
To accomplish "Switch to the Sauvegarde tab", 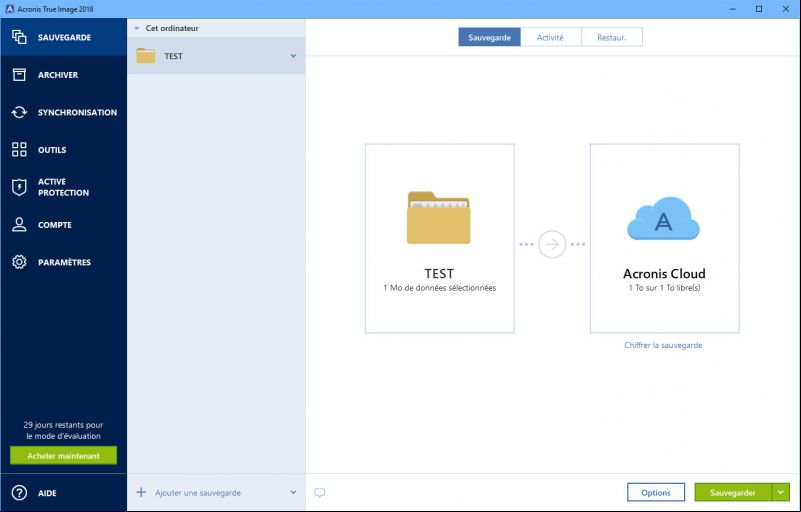I will point(489,37).
